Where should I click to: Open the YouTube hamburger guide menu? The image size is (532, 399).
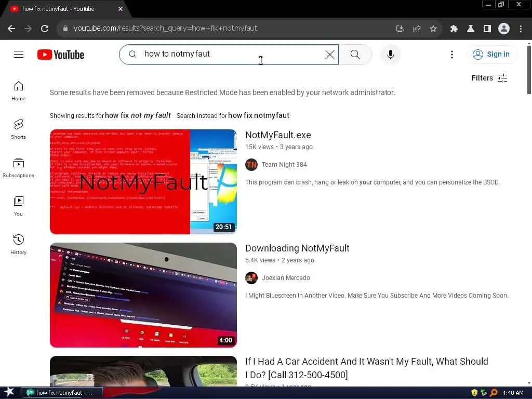19,54
